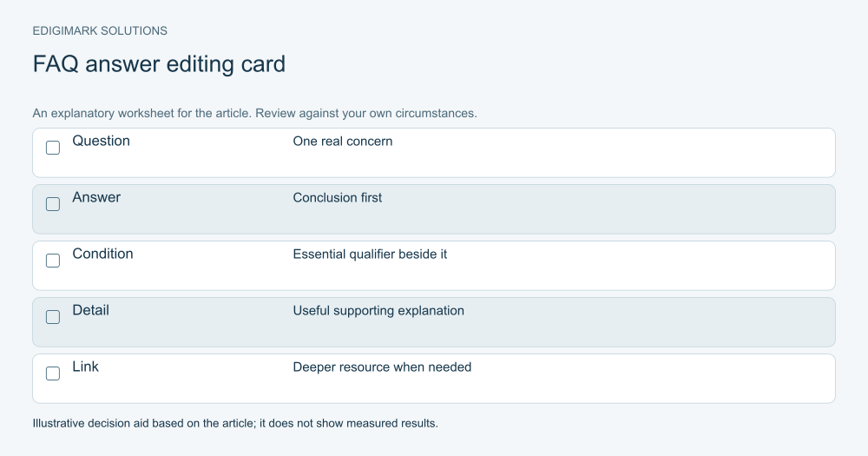Select the 'Question' label
This screenshot has width=868, height=456.
[102, 141]
